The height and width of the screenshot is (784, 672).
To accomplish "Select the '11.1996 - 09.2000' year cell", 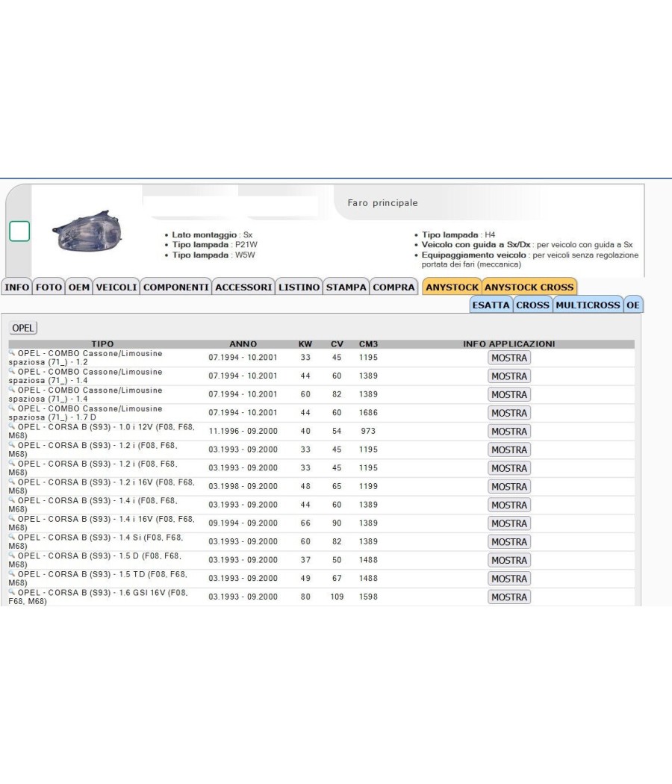I will [243, 431].
